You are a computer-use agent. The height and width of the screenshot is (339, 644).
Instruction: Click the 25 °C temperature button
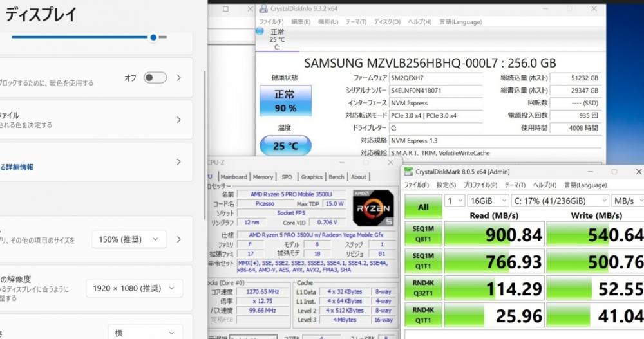[x=285, y=145]
